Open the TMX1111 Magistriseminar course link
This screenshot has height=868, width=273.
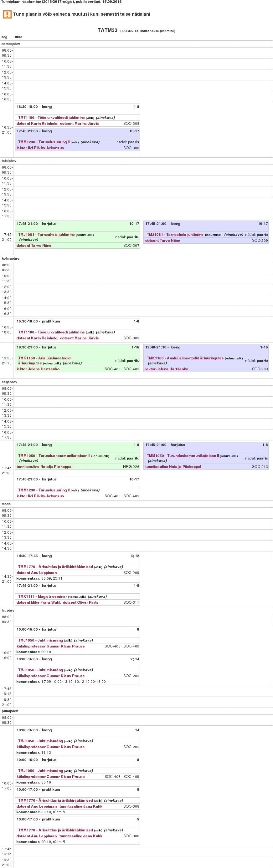tap(43, 596)
